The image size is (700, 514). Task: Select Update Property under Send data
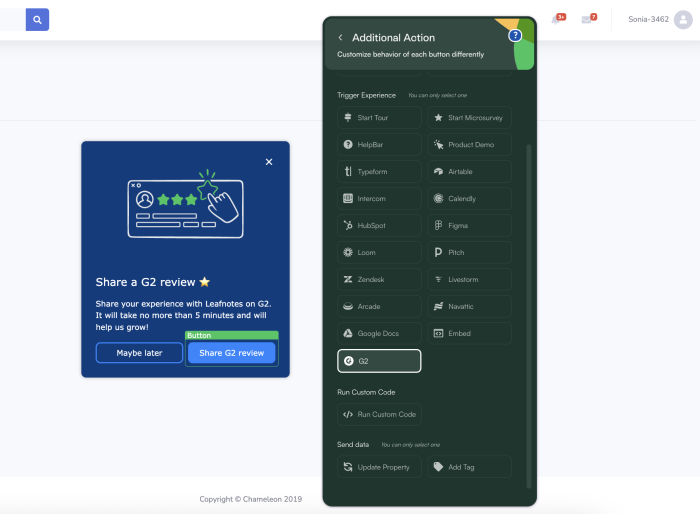pyautogui.click(x=379, y=467)
